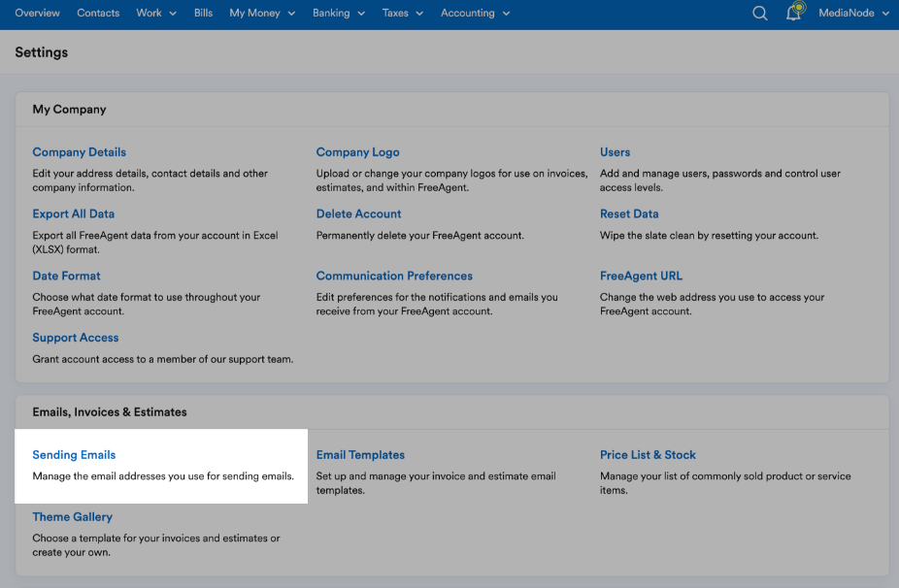Click 'Change the web address' description
The height and width of the screenshot is (588, 899).
coord(712,305)
